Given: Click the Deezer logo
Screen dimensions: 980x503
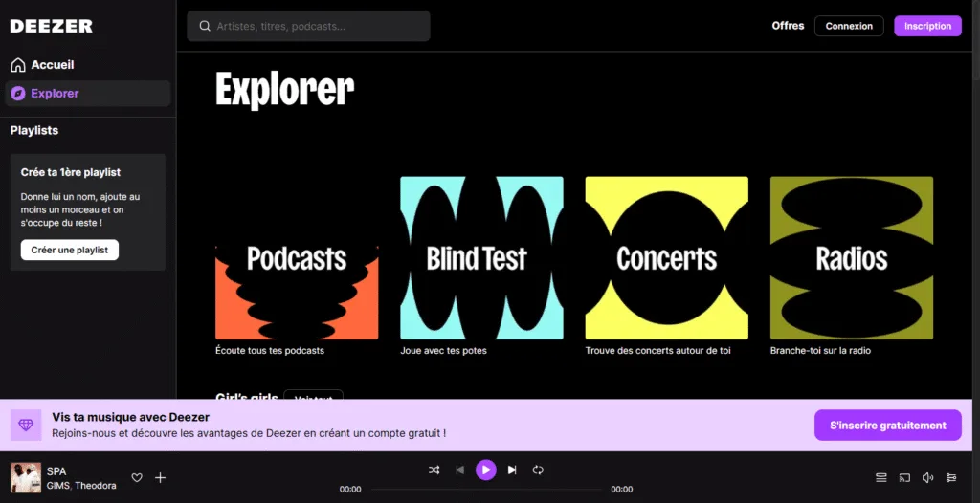Looking at the screenshot, I should (52, 26).
